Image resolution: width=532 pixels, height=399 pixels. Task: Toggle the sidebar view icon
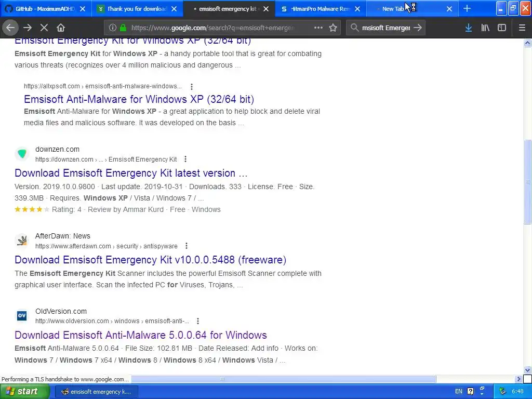click(x=502, y=28)
